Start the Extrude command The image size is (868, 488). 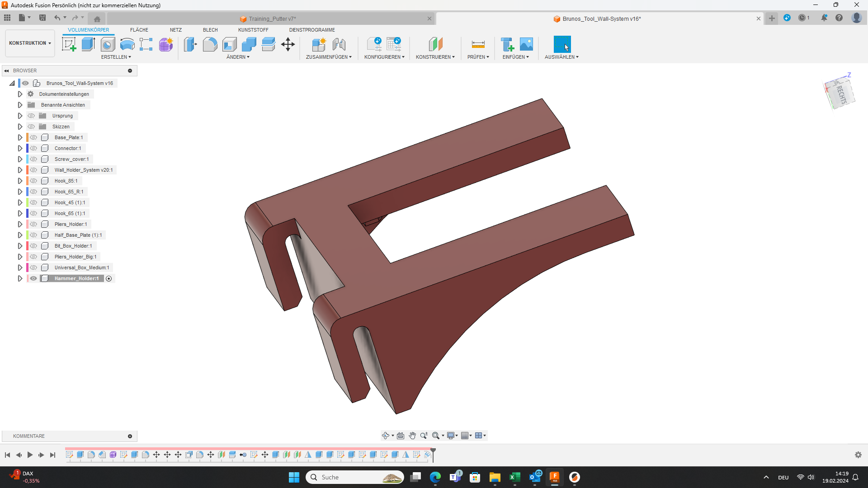(x=87, y=44)
